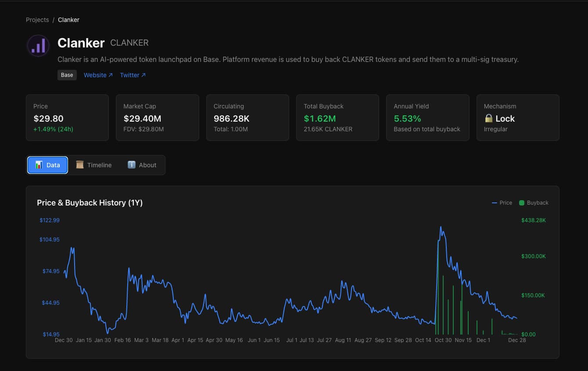This screenshot has width=588, height=371.
Task: Switch to the Timeline tab
Action: point(94,165)
